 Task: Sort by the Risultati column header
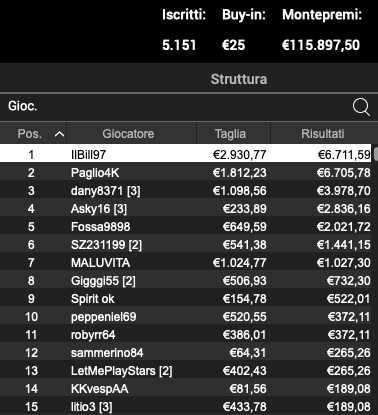[322, 134]
